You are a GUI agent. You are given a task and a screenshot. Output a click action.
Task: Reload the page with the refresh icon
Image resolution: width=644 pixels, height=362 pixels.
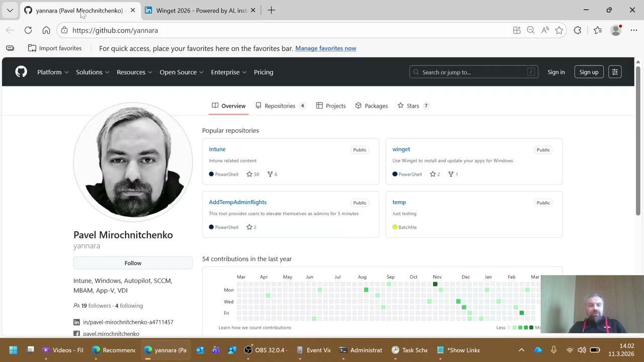pyautogui.click(x=28, y=30)
